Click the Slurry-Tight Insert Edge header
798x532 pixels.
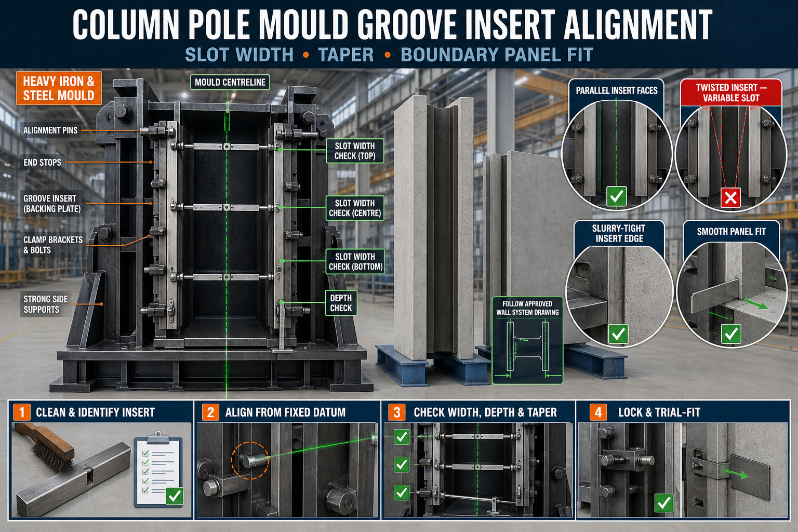(x=619, y=233)
